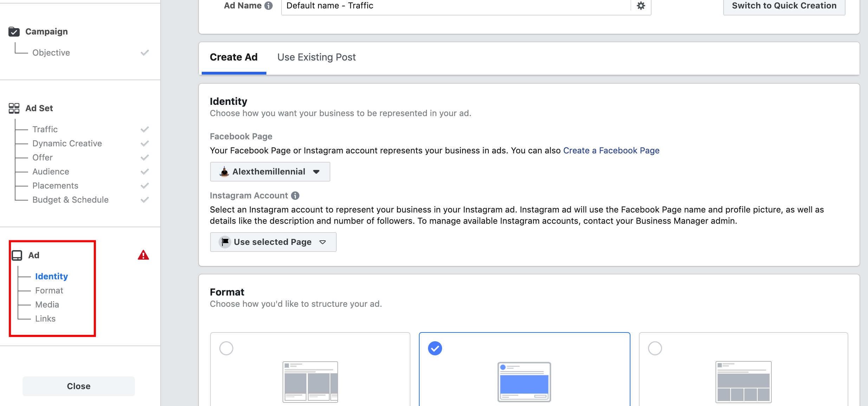Image resolution: width=868 pixels, height=406 pixels.
Task: Click inside the Ad Name input field
Action: (x=422, y=6)
